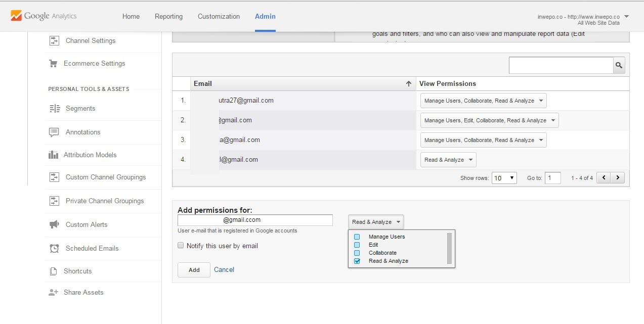Open the Show rows dropdown
This screenshot has height=324, width=644.
[504, 178]
